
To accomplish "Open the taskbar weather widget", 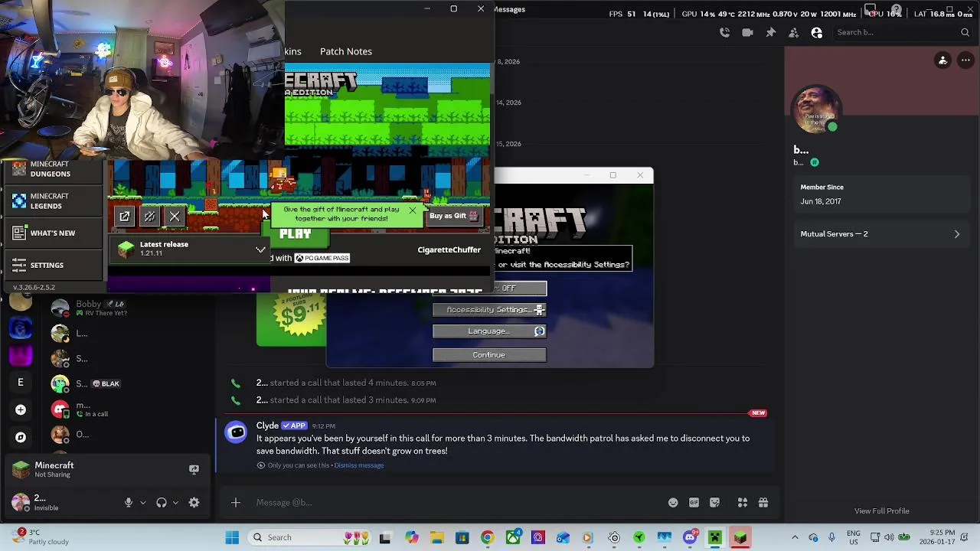I will 40,537.
